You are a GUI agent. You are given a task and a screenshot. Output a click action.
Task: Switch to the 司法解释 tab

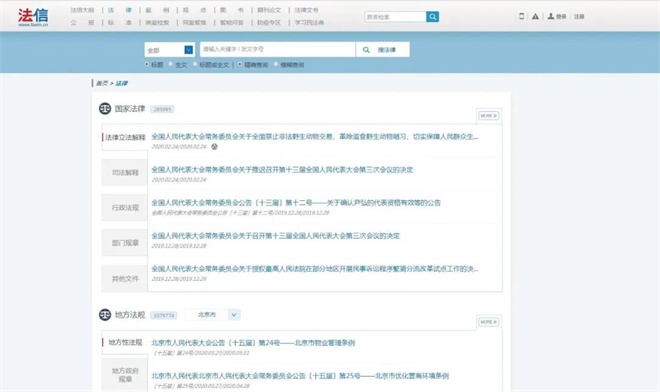pos(125,172)
